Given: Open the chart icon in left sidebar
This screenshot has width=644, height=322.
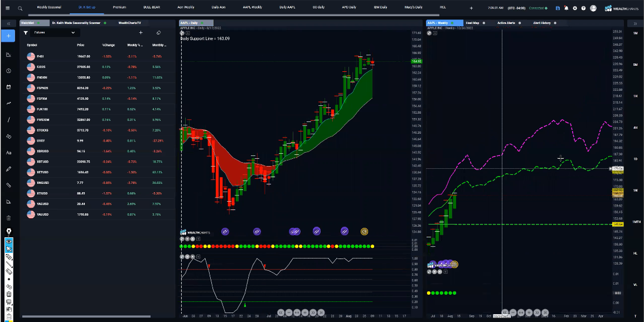Looking at the screenshot, I should 8,55.
